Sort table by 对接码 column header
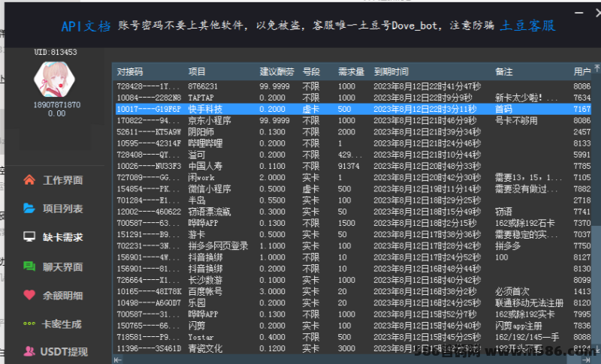601x364 pixels. (130, 72)
